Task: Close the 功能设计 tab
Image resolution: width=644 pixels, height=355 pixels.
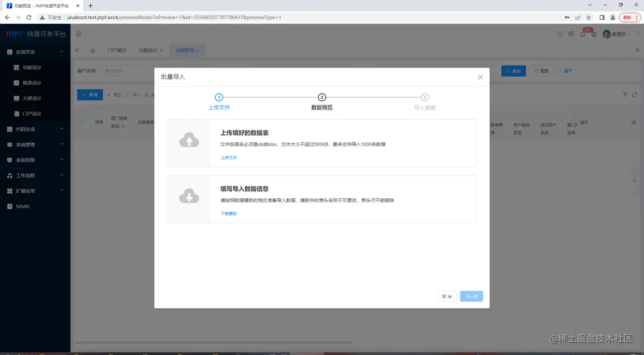Action: (161, 50)
